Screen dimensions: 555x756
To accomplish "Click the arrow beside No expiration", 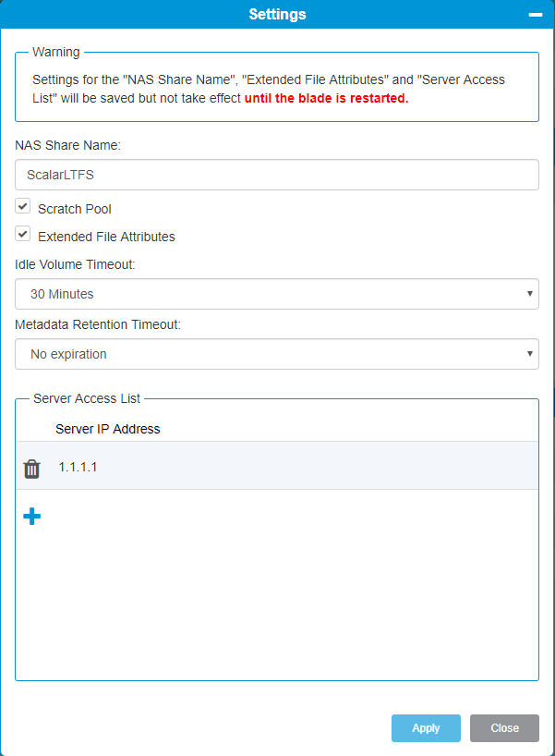I will tap(529, 354).
